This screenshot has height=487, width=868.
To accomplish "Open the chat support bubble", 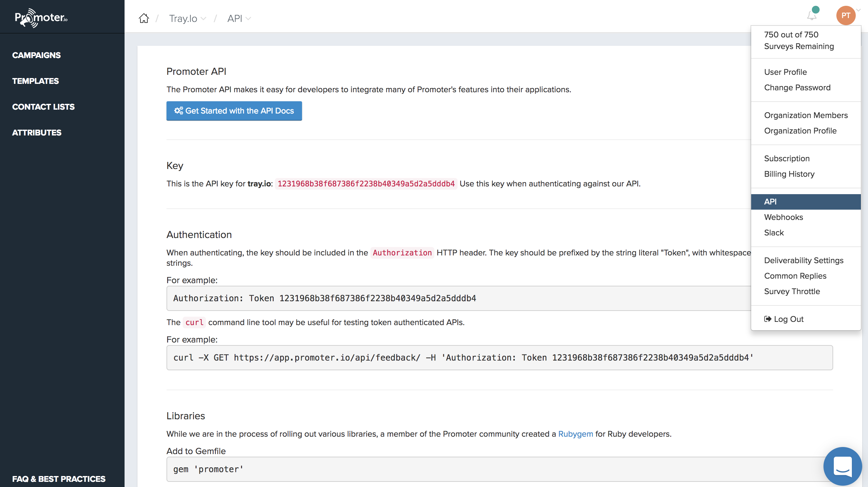I will pos(843,466).
